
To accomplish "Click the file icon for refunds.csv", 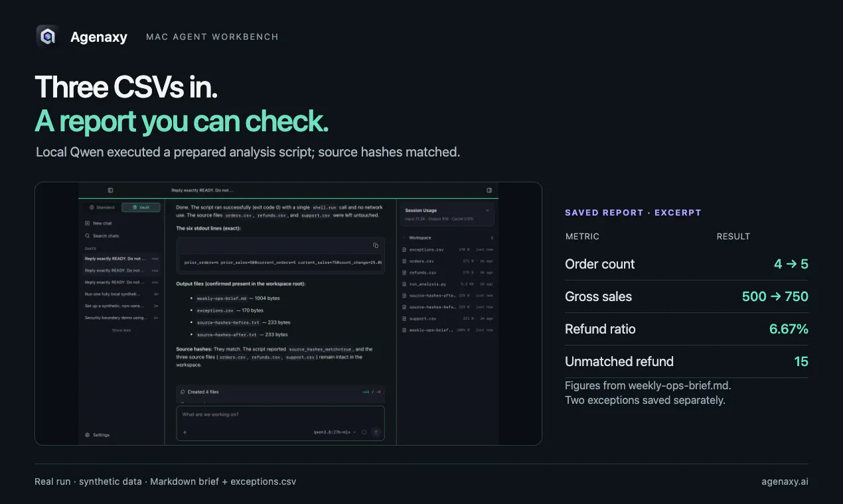I will [x=404, y=273].
